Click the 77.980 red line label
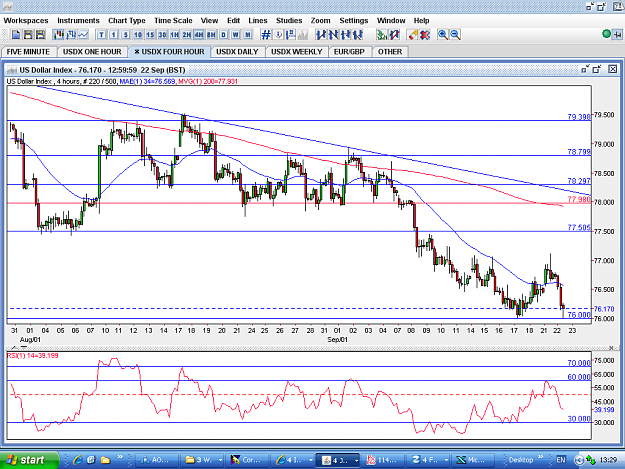625x469 pixels. (579, 199)
